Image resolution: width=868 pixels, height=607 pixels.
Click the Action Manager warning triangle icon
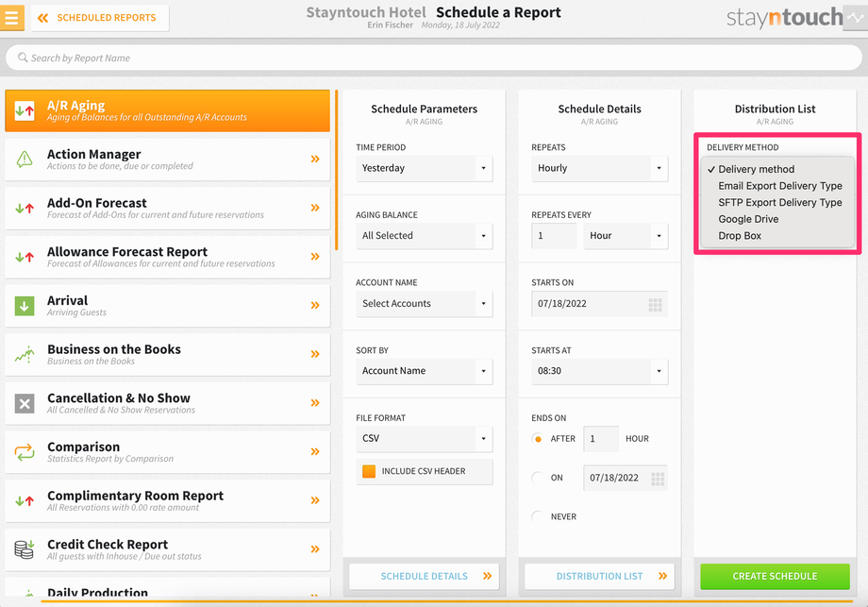point(25,160)
